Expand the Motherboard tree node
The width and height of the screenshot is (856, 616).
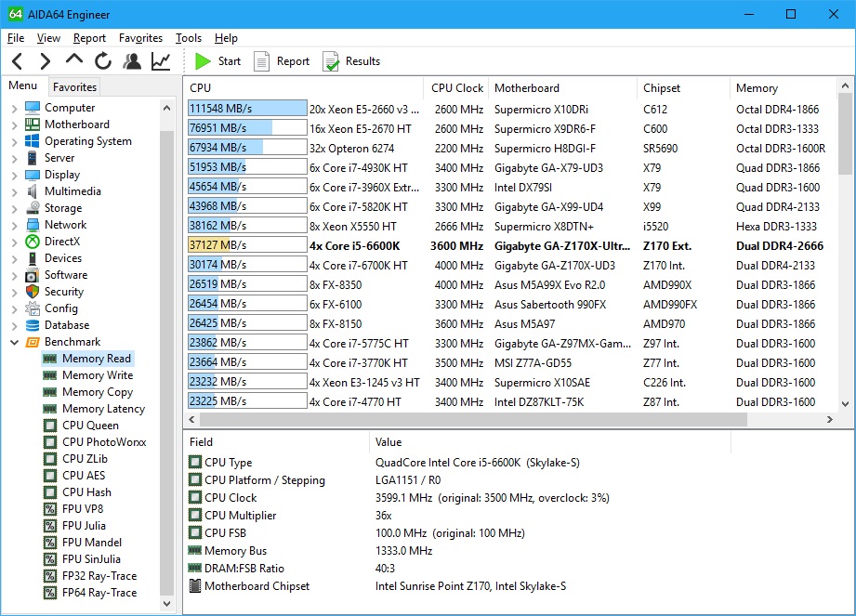(15, 125)
